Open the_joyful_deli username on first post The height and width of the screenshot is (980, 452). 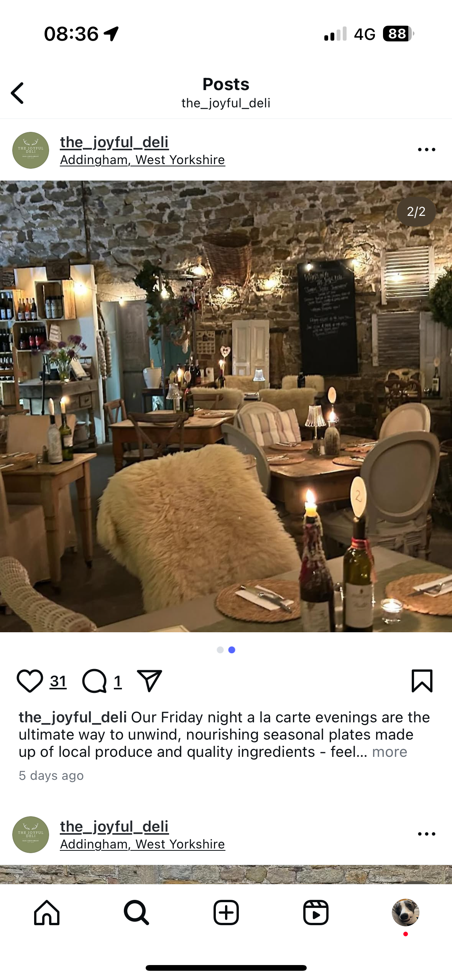(x=114, y=142)
